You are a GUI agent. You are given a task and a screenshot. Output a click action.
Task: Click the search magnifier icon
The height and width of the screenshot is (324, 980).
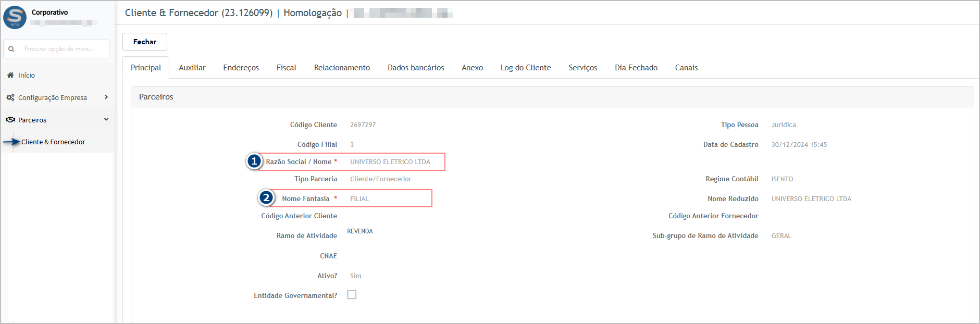(11, 49)
